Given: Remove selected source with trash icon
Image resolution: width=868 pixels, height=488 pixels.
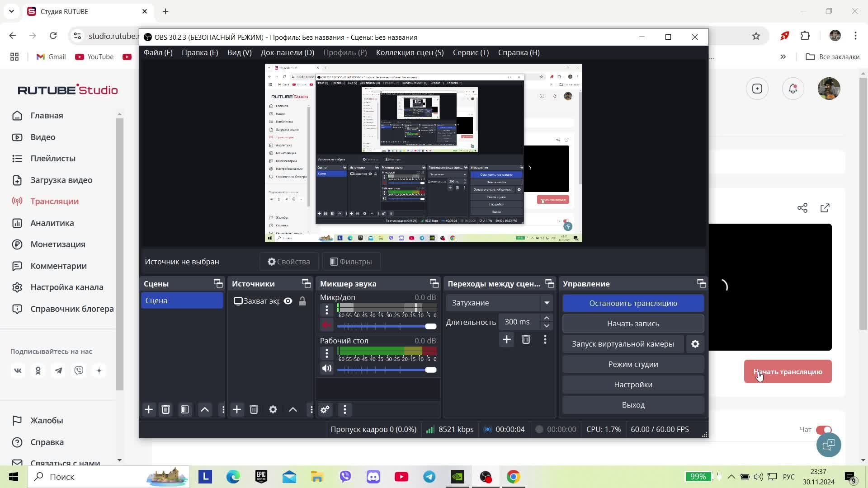Looking at the screenshot, I should click(254, 409).
